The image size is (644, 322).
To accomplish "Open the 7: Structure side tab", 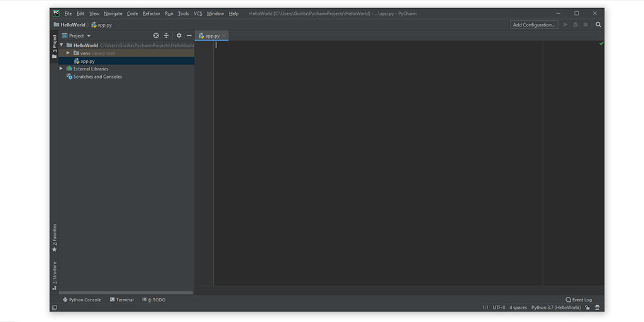I will click(54, 275).
